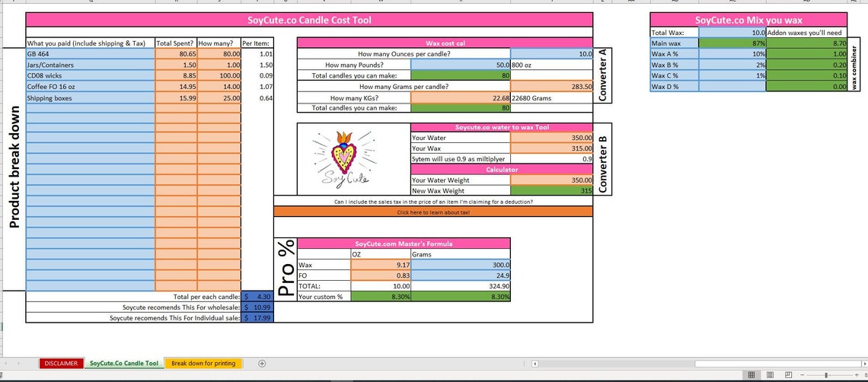Select the 8.85 total spent cell

(x=176, y=76)
